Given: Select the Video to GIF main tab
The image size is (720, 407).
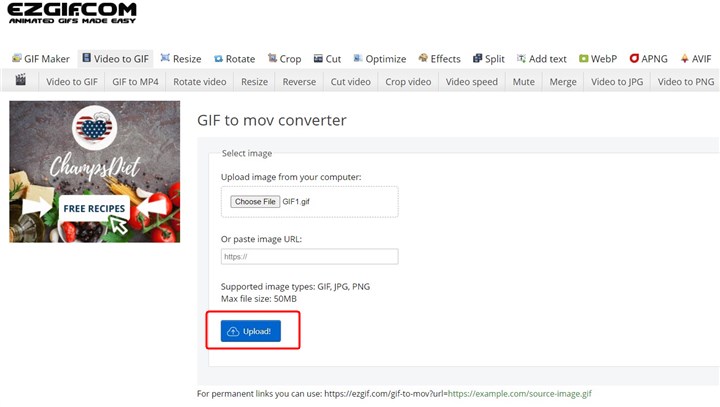Looking at the screenshot, I should click(115, 59).
